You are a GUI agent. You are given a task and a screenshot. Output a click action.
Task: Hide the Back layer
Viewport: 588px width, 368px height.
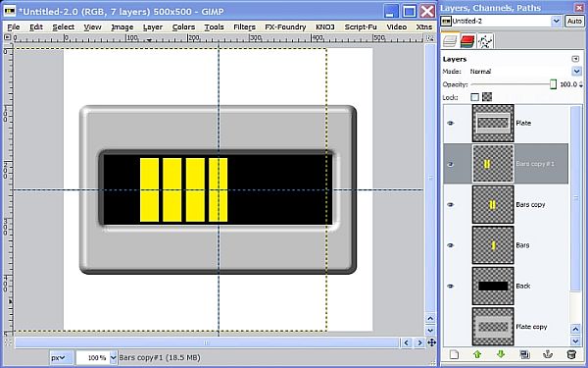click(451, 287)
